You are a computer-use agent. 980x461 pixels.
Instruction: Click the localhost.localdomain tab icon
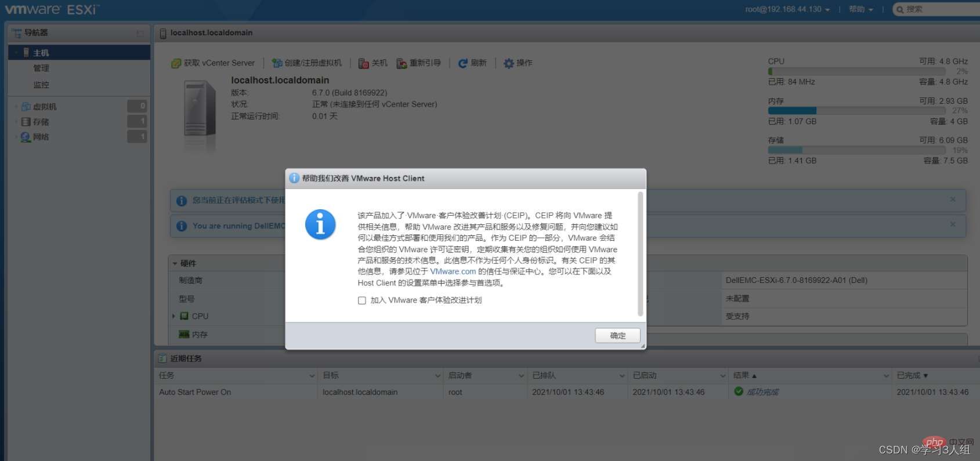[163, 34]
